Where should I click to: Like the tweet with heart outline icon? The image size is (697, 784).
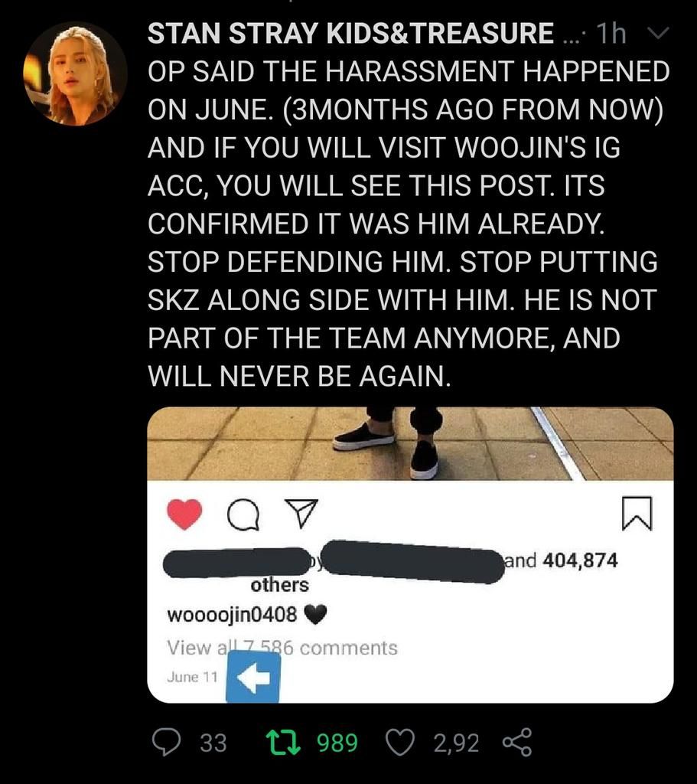(401, 742)
